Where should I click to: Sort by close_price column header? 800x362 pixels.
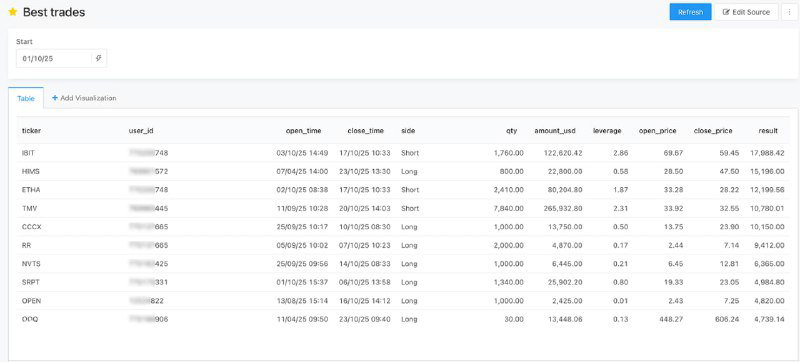(713, 131)
